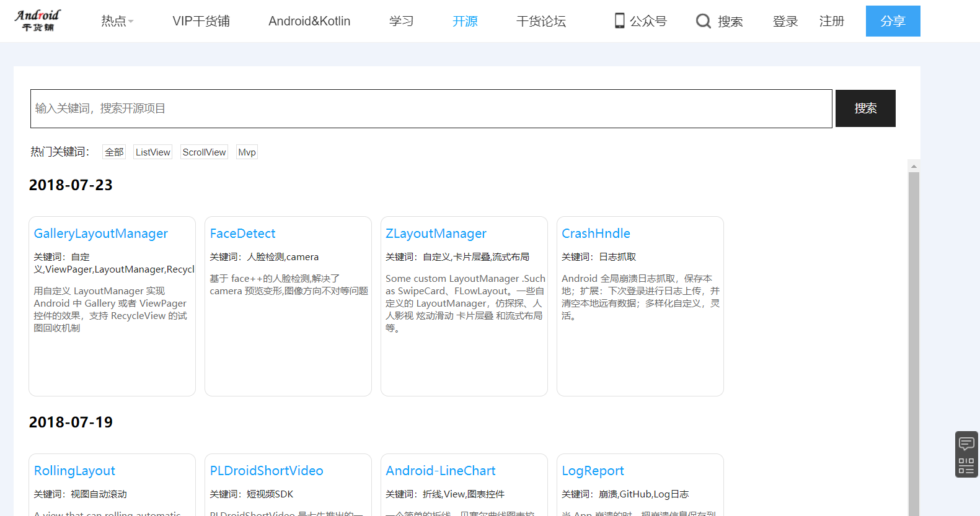Screen dimensions: 980x516
Task: Click RollingLayout keyword 视图自动滚动 text
Action: (x=99, y=494)
